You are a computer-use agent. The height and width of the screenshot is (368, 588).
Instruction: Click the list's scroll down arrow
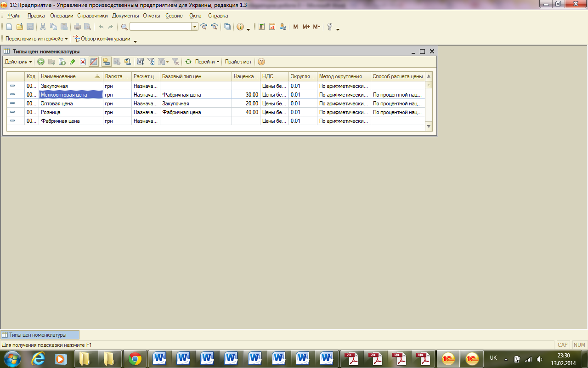pyautogui.click(x=429, y=126)
